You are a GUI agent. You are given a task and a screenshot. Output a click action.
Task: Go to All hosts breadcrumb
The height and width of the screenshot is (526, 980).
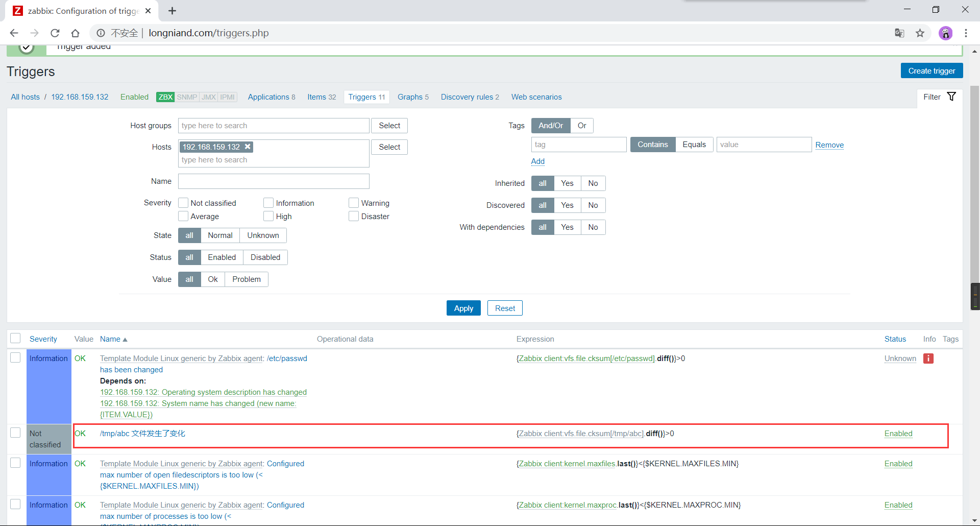(25, 97)
